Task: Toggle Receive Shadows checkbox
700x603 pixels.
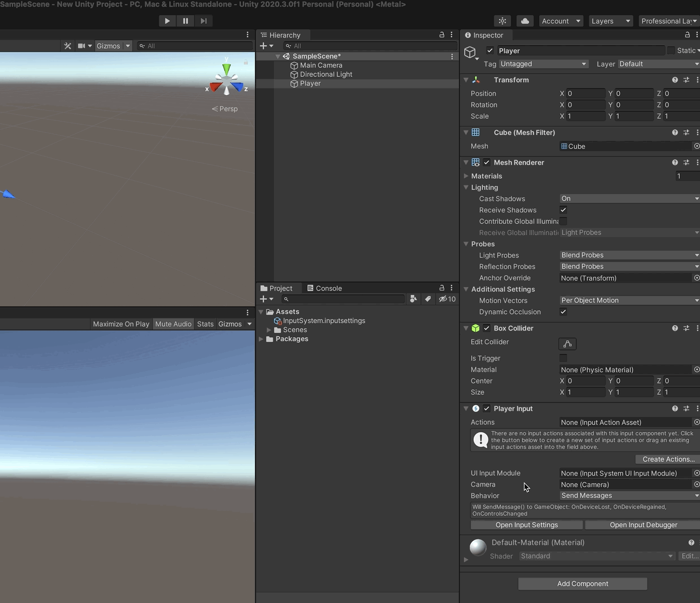Action: click(563, 210)
